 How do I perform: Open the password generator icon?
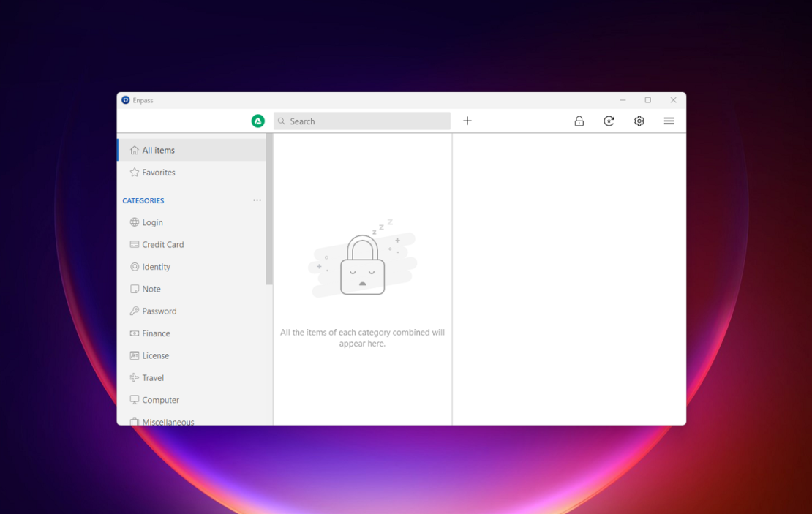coord(609,121)
